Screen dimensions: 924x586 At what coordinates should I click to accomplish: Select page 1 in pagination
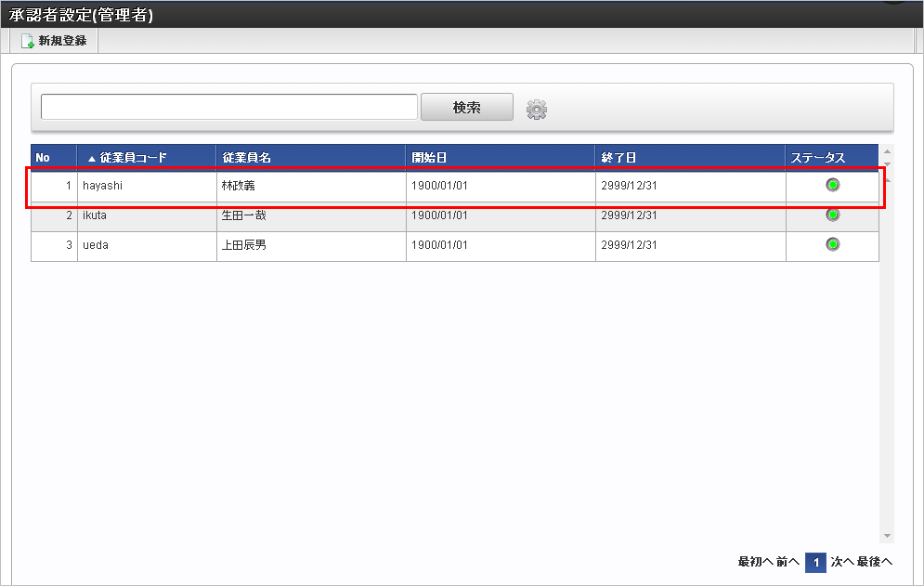[815, 563]
